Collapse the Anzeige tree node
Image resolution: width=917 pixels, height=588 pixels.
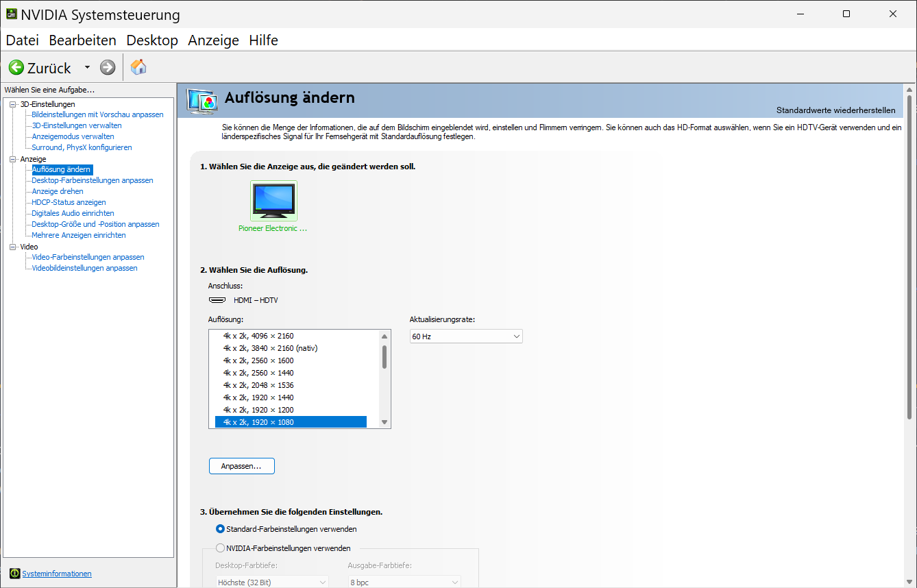point(12,159)
